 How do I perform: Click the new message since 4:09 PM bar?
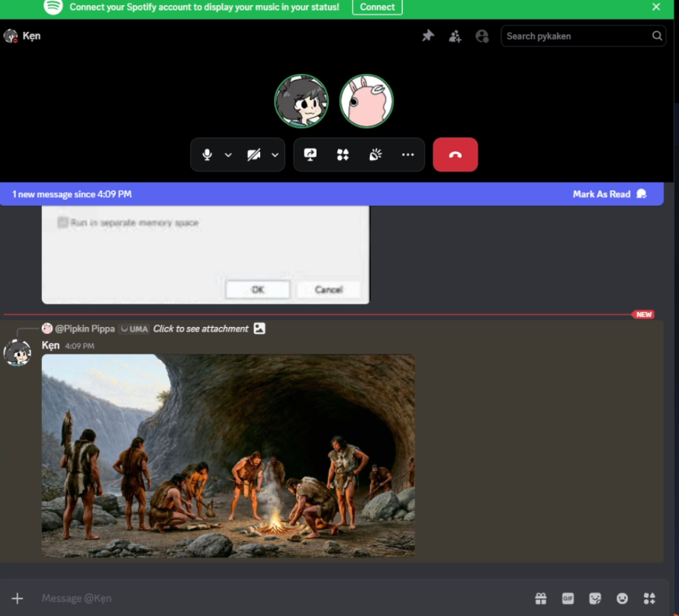[72, 194]
